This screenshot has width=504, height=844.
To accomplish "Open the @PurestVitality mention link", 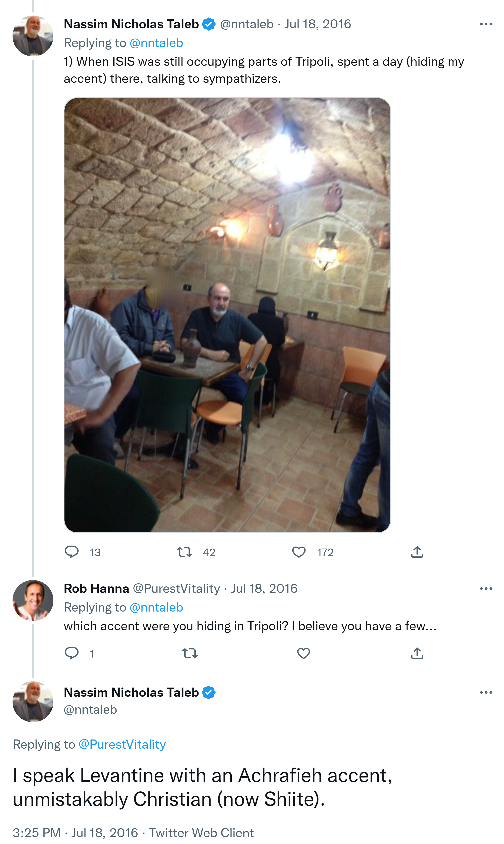I will [122, 744].
